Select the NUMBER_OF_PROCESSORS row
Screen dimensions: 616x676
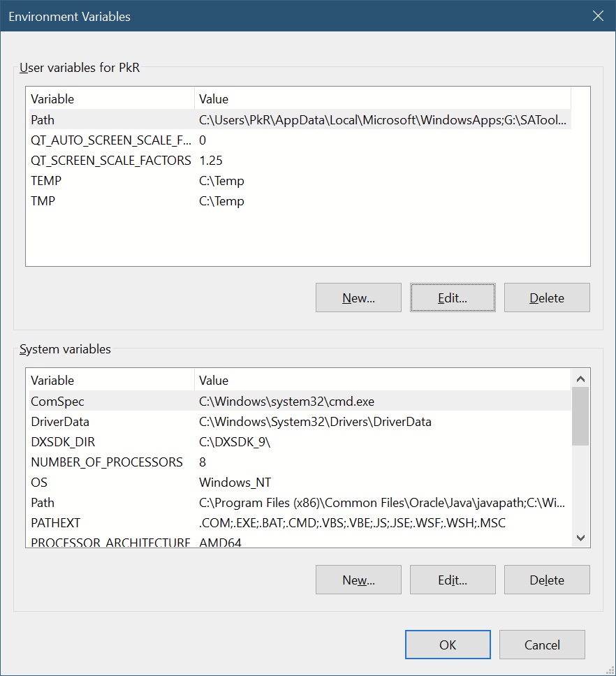click(106, 462)
